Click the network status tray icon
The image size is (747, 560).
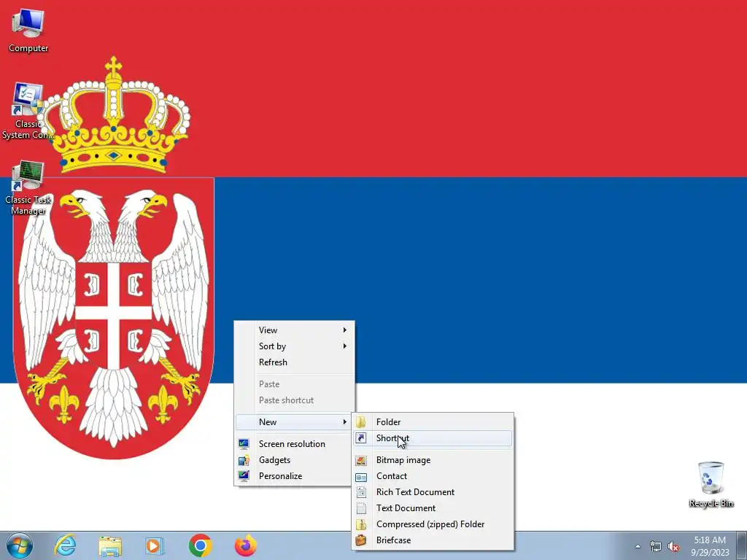(656, 546)
